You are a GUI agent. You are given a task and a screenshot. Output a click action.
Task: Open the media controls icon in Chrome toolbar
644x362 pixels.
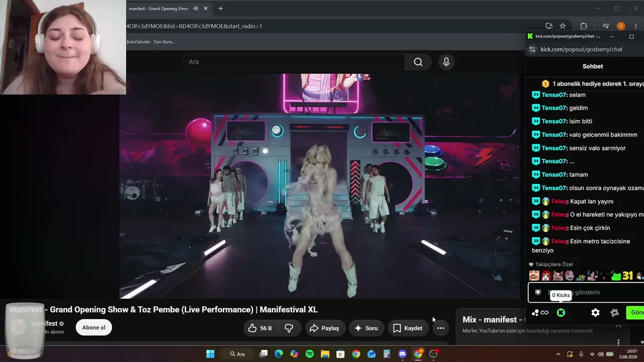(x=606, y=26)
